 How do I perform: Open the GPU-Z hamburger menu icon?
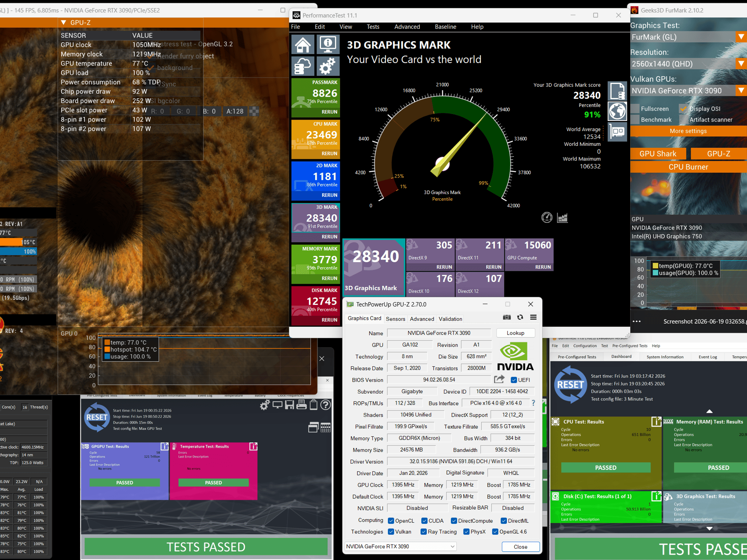click(x=533, y=317)
